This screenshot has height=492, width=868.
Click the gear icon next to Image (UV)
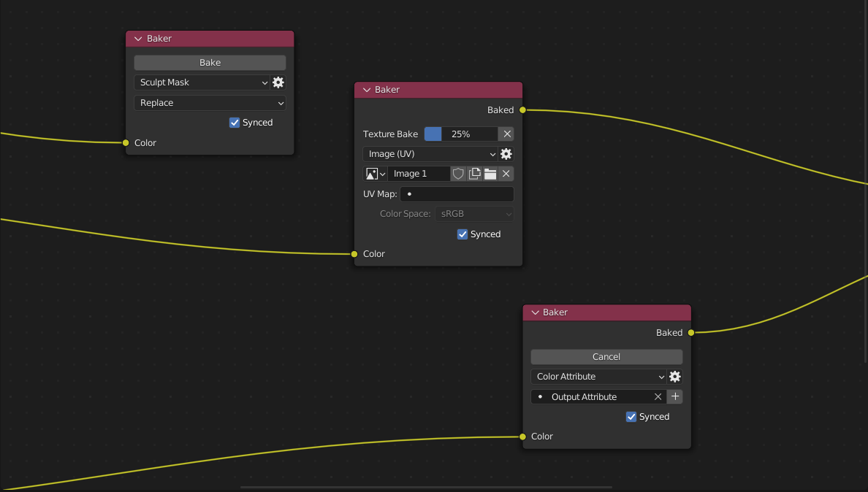tap(506, 154)
